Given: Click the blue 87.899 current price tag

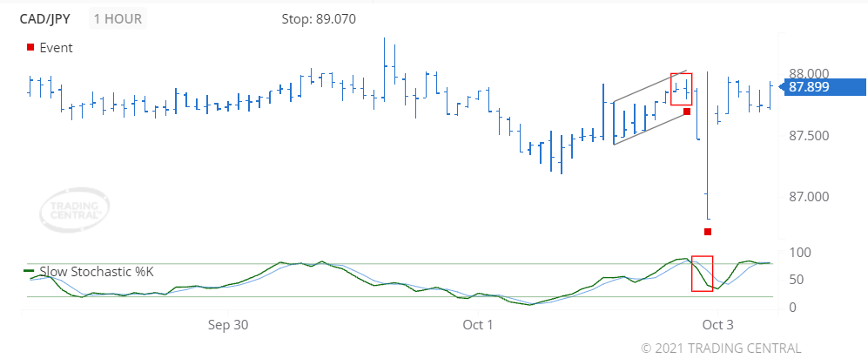Looking at the screenshot, I should coord(822,86).
